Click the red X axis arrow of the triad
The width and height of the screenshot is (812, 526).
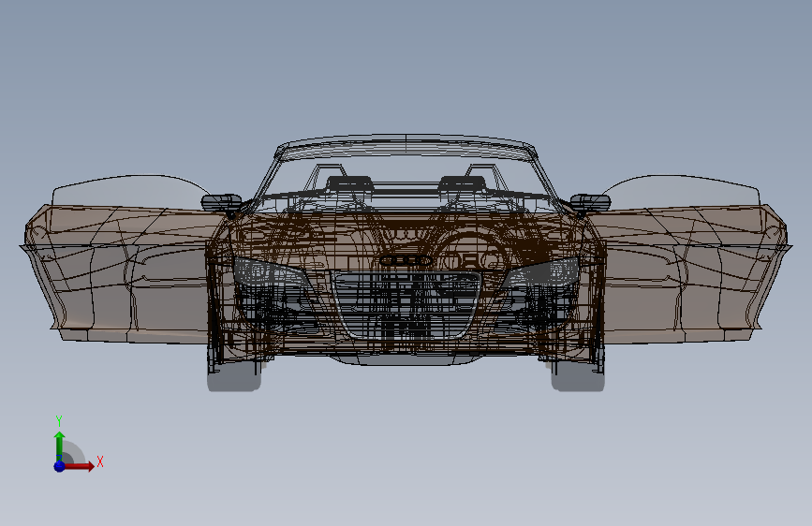click(80, 466)
